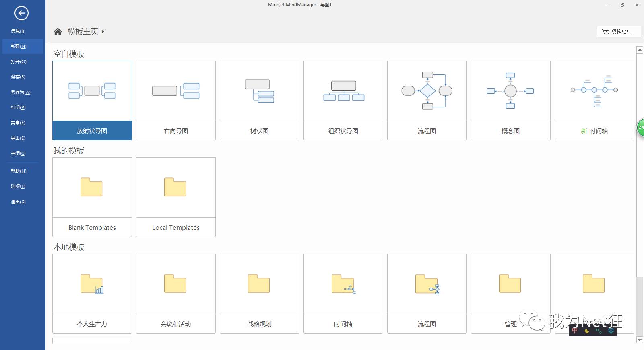Open 选项(T) in the sidebar
644x350 pixels.
click(18, 186)
